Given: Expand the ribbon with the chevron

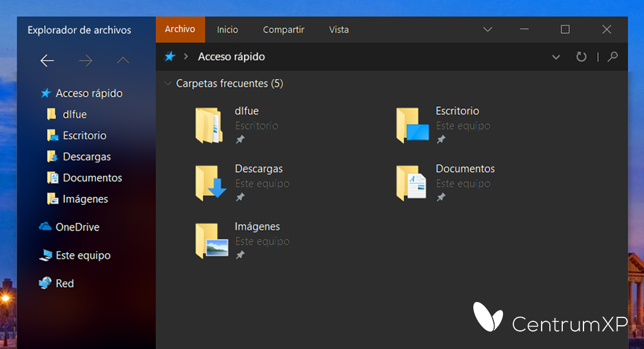Looking at the screenshot, I should 488,30.
